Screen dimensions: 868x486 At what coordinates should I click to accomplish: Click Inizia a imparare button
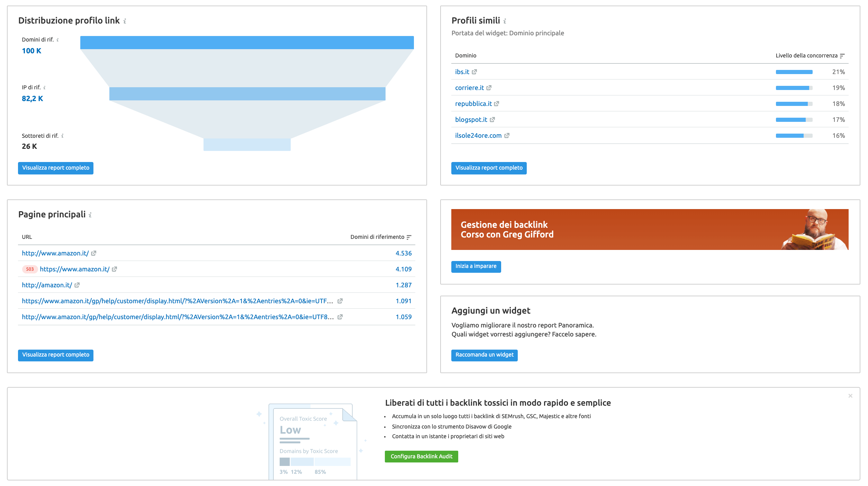point(476,267)
